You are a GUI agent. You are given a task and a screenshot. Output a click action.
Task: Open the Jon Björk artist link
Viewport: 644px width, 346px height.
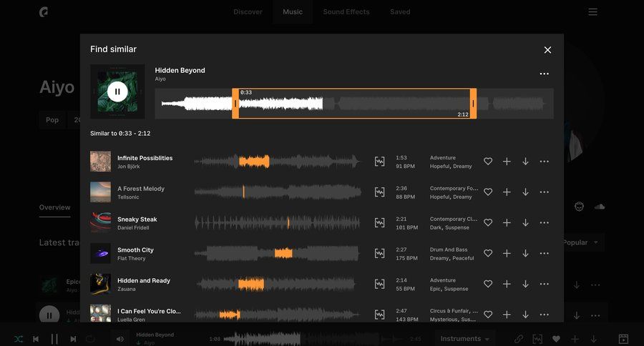[129, 167]
